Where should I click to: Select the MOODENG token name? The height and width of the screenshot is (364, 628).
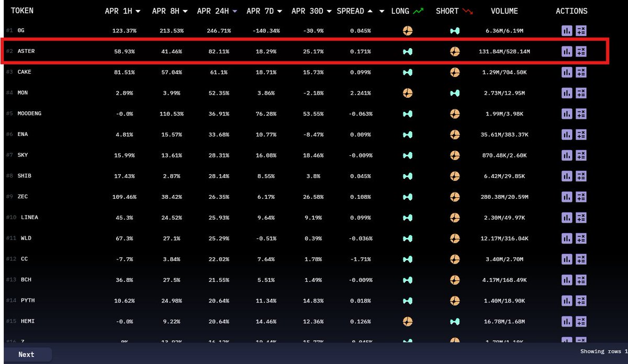29,113
